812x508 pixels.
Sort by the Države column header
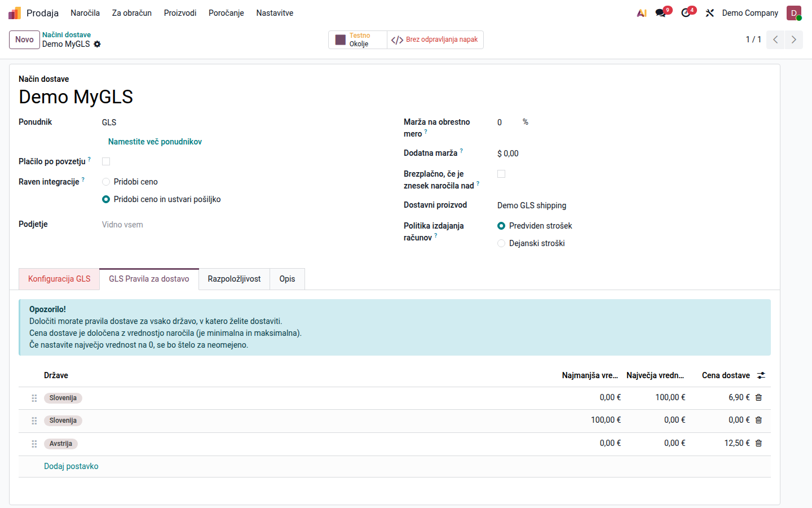point(56,375)
